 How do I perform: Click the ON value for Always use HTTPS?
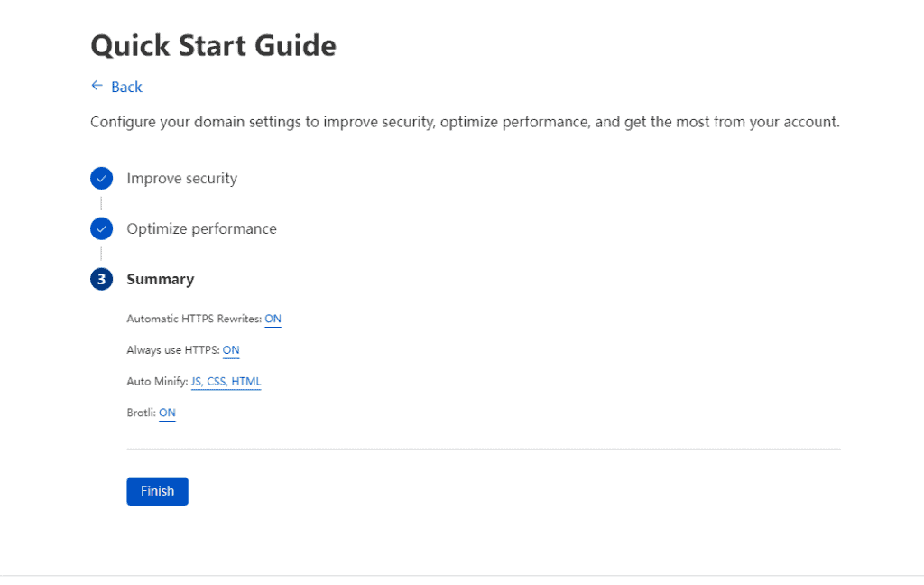pos(231,350)
